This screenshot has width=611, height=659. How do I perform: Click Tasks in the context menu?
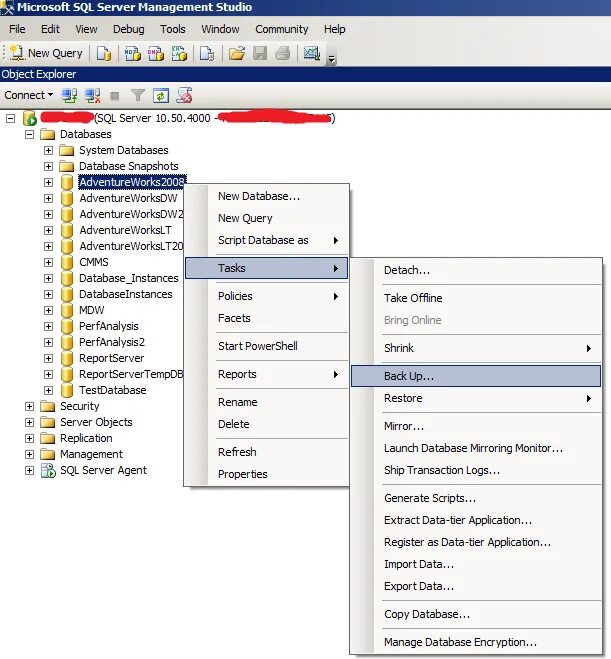(x=266, y=268)
